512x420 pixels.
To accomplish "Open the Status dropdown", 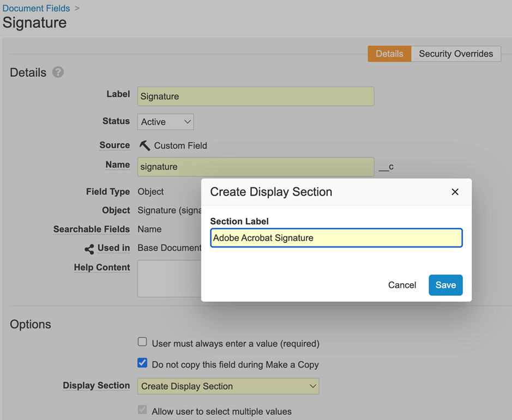I will pyautogui.click(x=165, y=121).
